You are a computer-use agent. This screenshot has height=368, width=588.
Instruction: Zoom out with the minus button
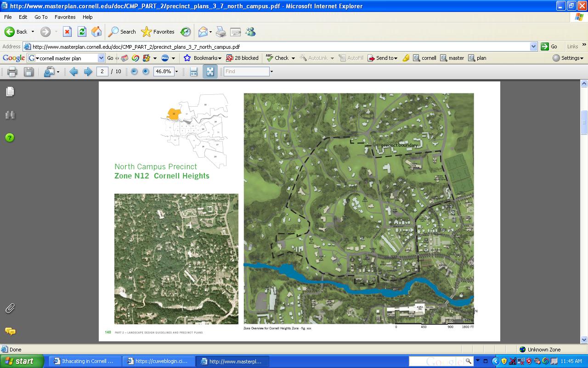(134, 72)
